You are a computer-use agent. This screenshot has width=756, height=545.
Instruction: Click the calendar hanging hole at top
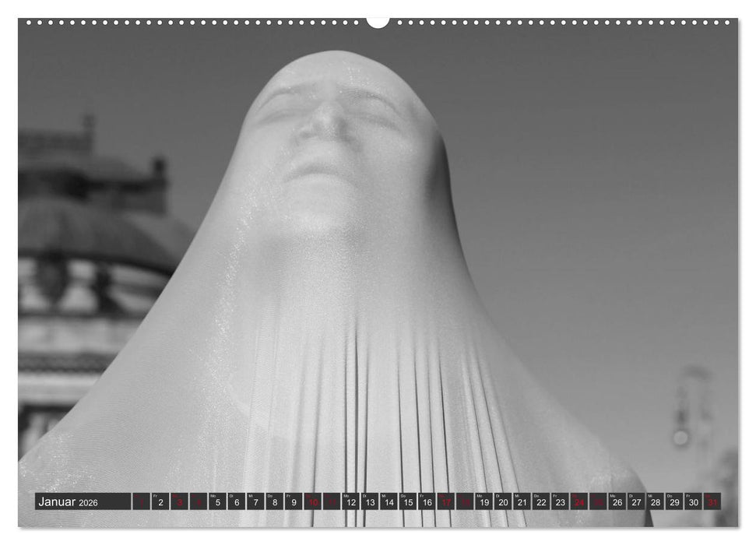tap(378, 22)
